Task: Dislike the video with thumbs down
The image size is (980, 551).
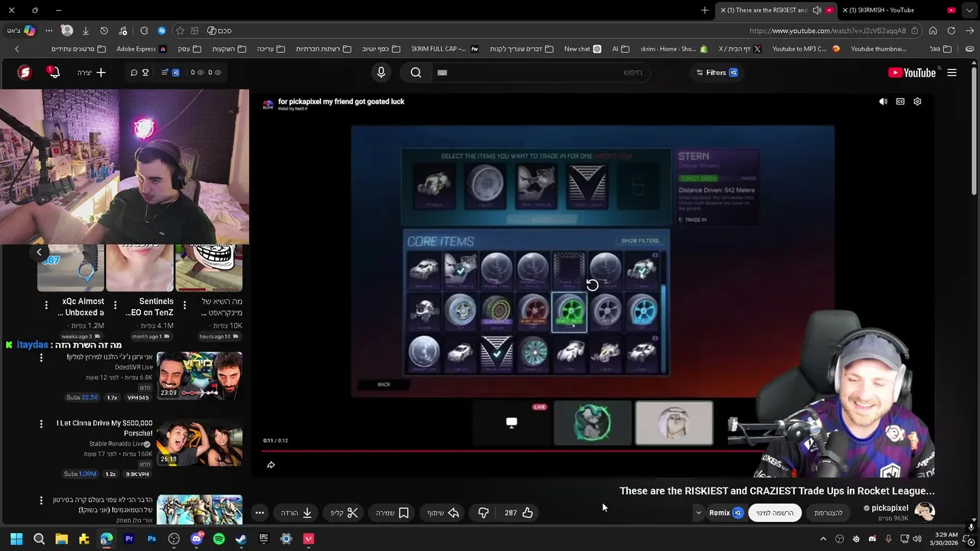Action: tap(483, 513)
